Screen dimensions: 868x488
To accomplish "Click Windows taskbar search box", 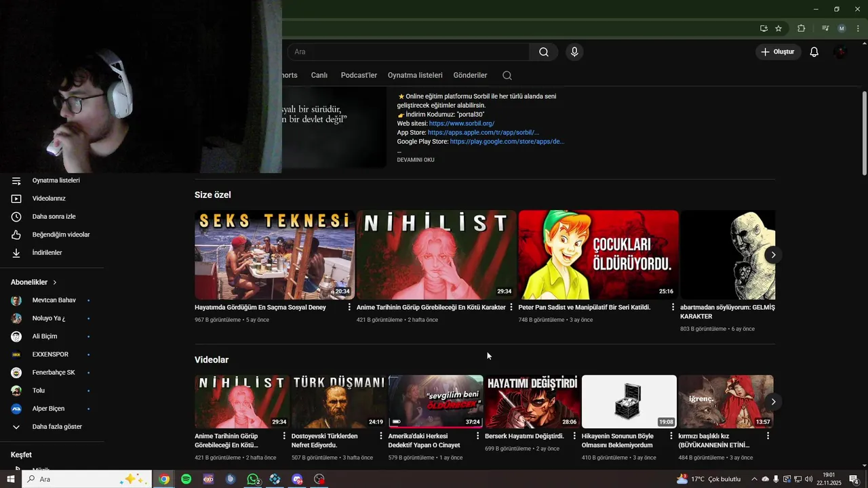I will 87,479.
